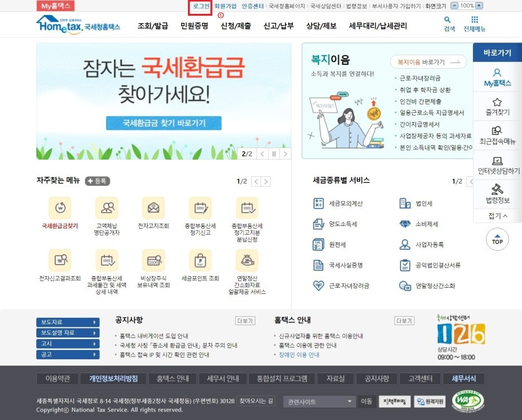Image resolution: width=522 pixels, height=420 pixels.
Task: Go to previous page of 자주찾는 메뉴
Action: 256,181
